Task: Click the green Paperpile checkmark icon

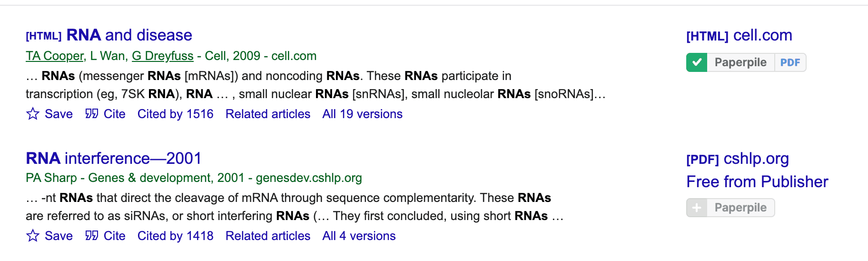Action: coord(697,62)
